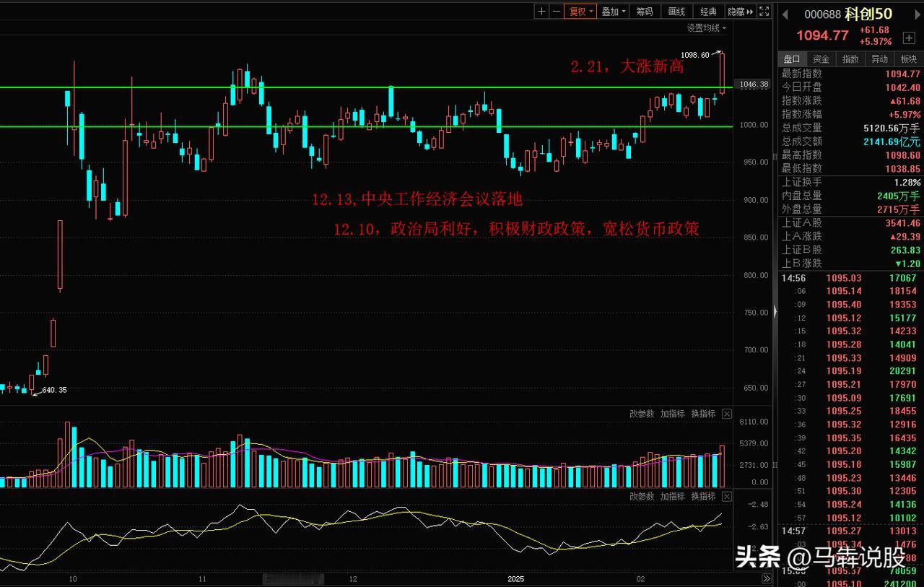Add 科创50 to watchlist with plus box

(x=909, y=38)
